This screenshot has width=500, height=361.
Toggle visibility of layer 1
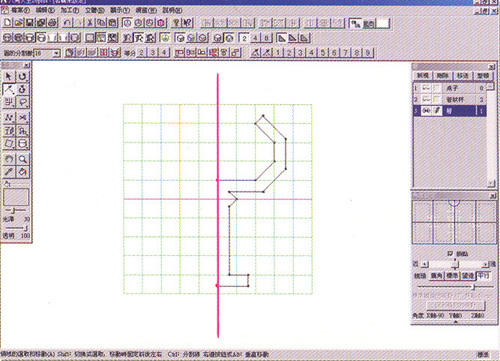(426, 88)
